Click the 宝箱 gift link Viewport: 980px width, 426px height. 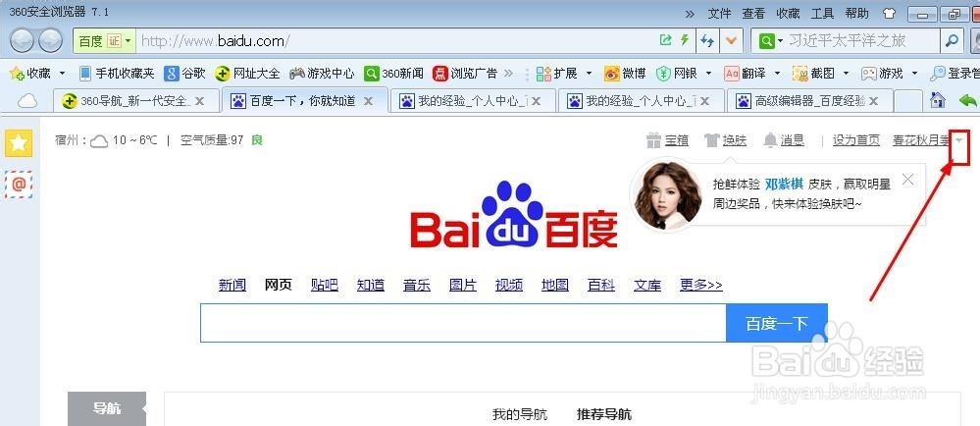tap(667, 140)
